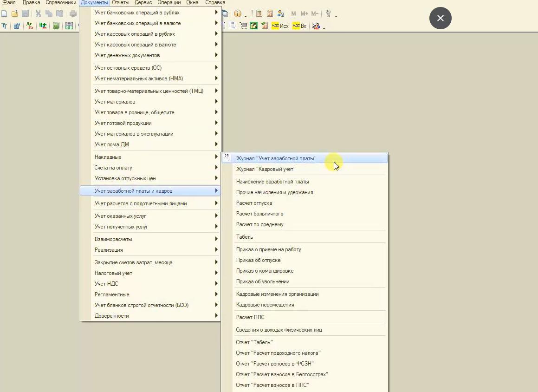
Task: Choose Расчет отпуска item
Action: coord(305,203)
